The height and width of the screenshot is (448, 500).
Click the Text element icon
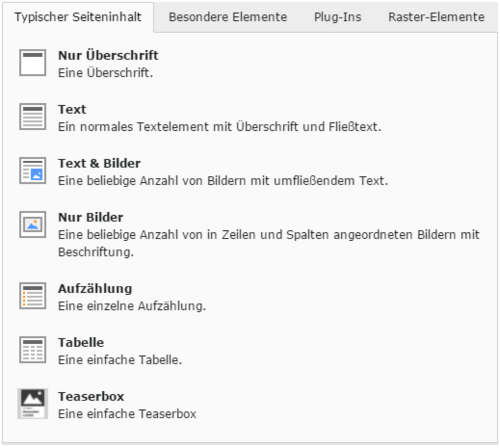pos(32,117)
